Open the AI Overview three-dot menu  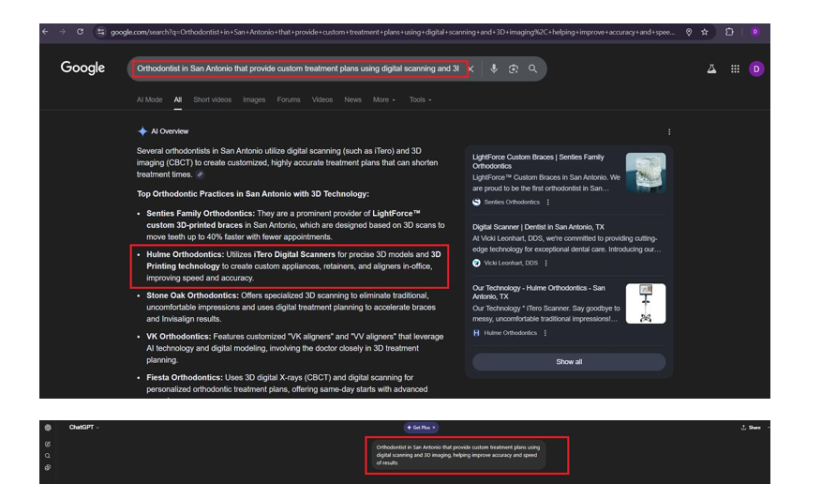(669, 132)
